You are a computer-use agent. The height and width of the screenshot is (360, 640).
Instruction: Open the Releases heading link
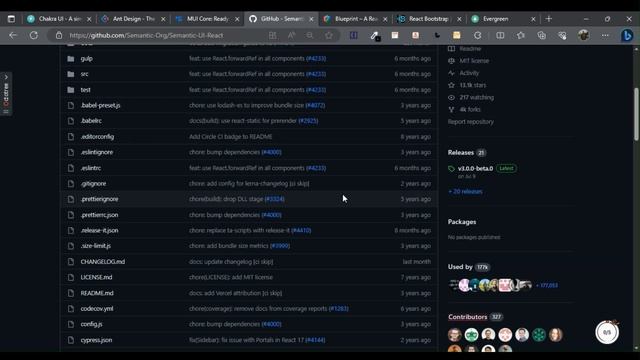coord(461,153)
